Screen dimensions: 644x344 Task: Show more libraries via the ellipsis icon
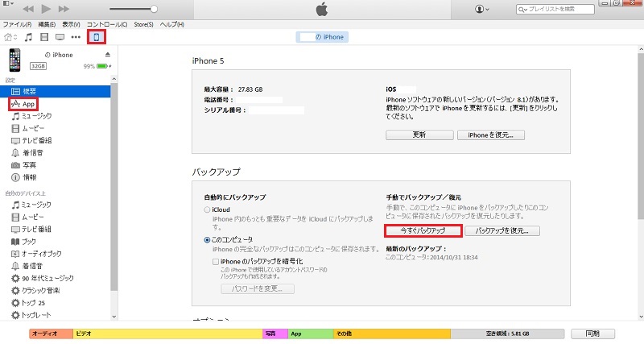[x=76, y=37]
